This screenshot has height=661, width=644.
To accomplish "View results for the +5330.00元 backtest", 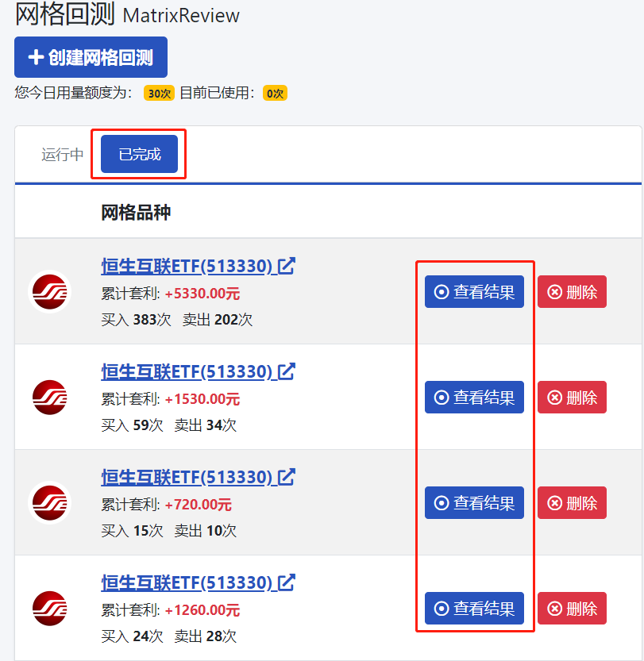I will (474, 292).
